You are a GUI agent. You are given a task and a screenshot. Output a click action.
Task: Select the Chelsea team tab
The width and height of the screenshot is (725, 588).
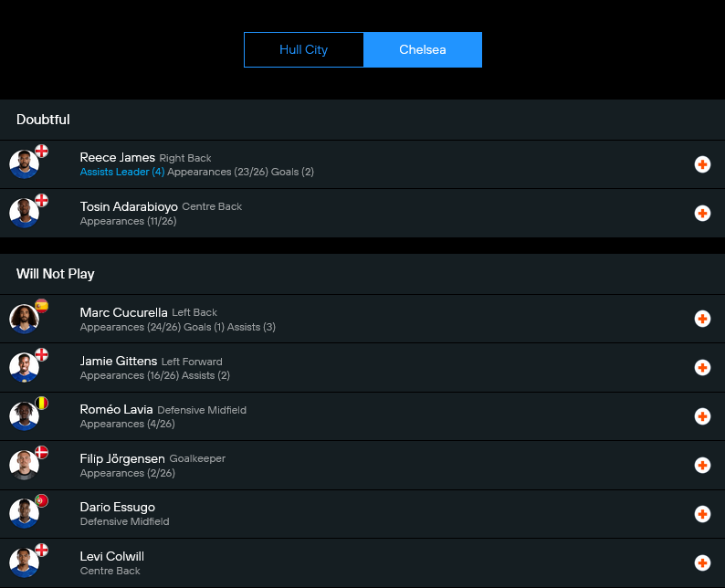pyautogui.click(x=422, y=50)
